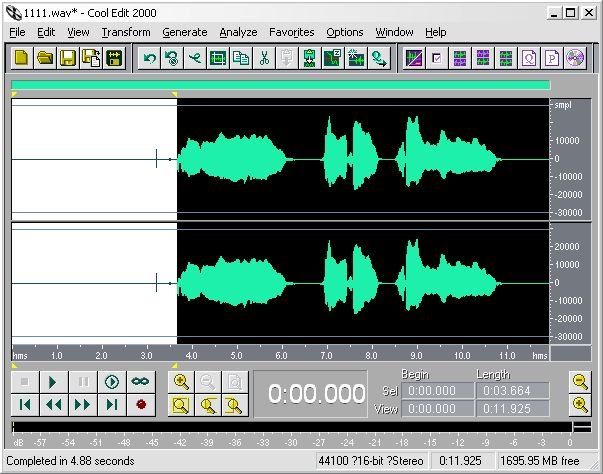603x474 pixels.
Task: Click the grayed horizontal Zoom out magnifier
Action: [x=208, y=382]
